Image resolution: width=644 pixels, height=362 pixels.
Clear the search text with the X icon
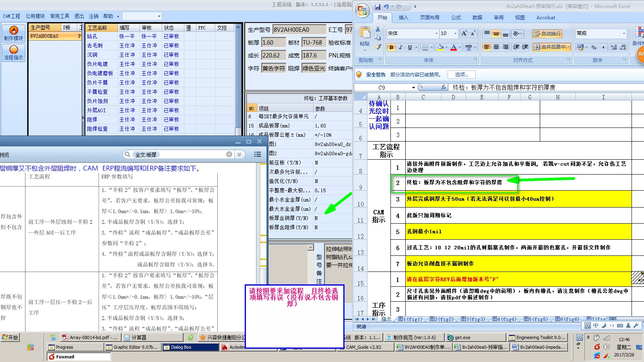pyautogui.click(x=229, y=154)
